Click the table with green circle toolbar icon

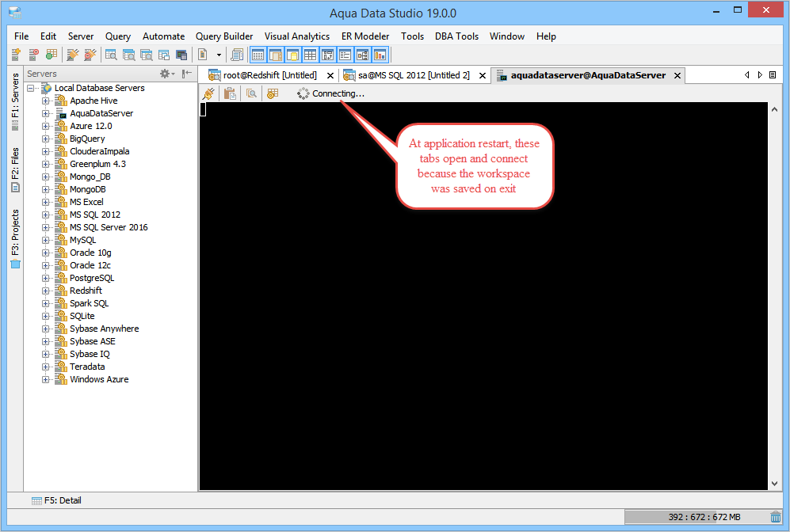[x=51, y=55]
